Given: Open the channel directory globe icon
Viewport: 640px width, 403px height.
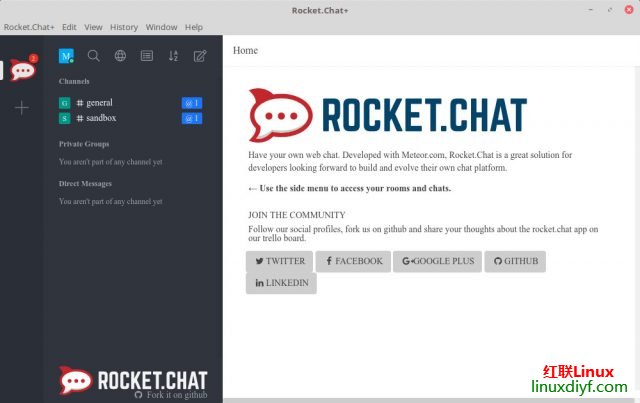Looking at the screenshot, I should point(120,56).
